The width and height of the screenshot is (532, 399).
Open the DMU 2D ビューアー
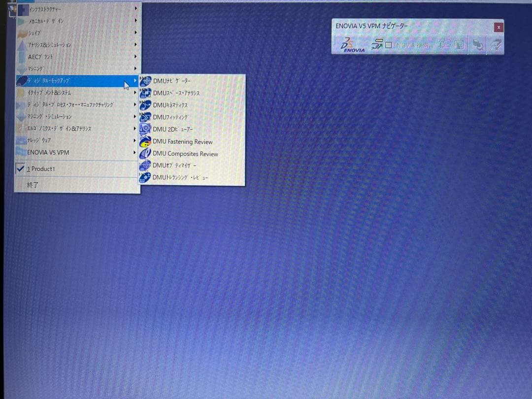pyautogui.click(x=173, y=129)
